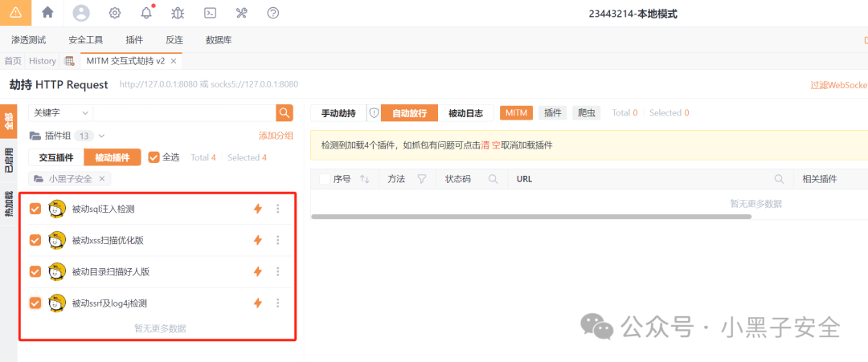Screen dimensions: 868x362
Task: Click the shield icon next to 手动劫持
Action: pyautogui.click(x=374, y=112)
